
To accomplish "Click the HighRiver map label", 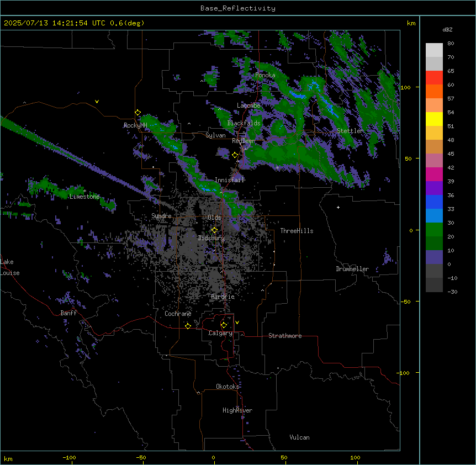I will pos(237,410).
